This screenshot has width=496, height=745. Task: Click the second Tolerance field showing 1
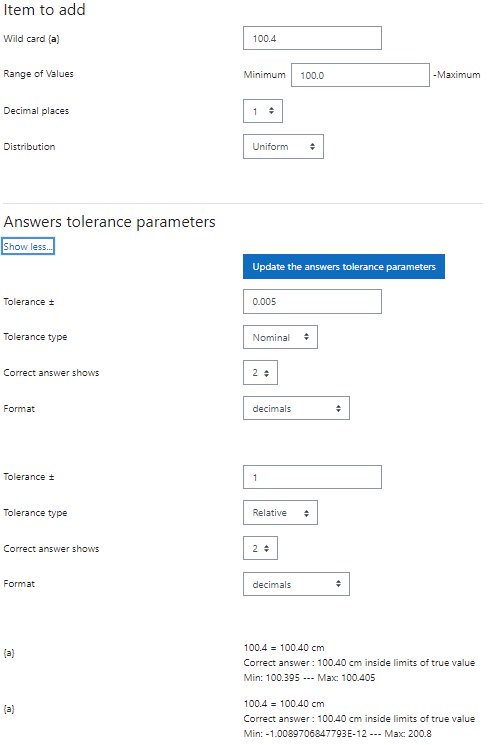pos(312,477)
